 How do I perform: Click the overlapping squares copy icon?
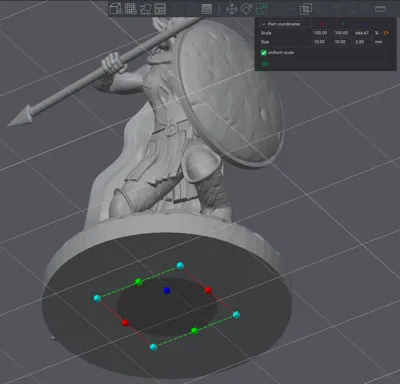[306, 9]
